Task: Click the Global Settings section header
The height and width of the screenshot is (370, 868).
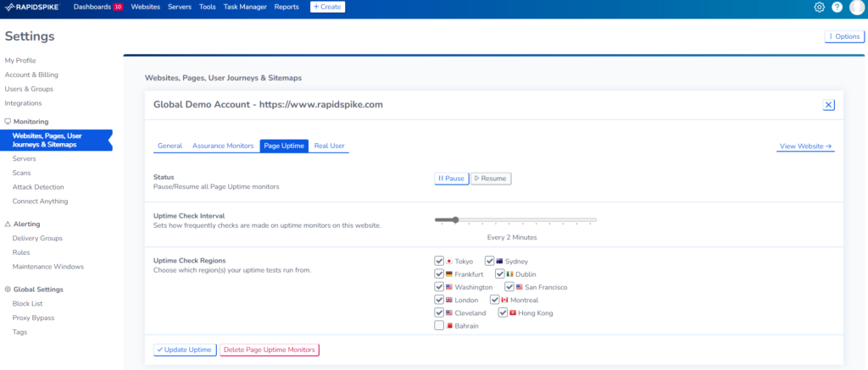Action: (x=34, y=290)
